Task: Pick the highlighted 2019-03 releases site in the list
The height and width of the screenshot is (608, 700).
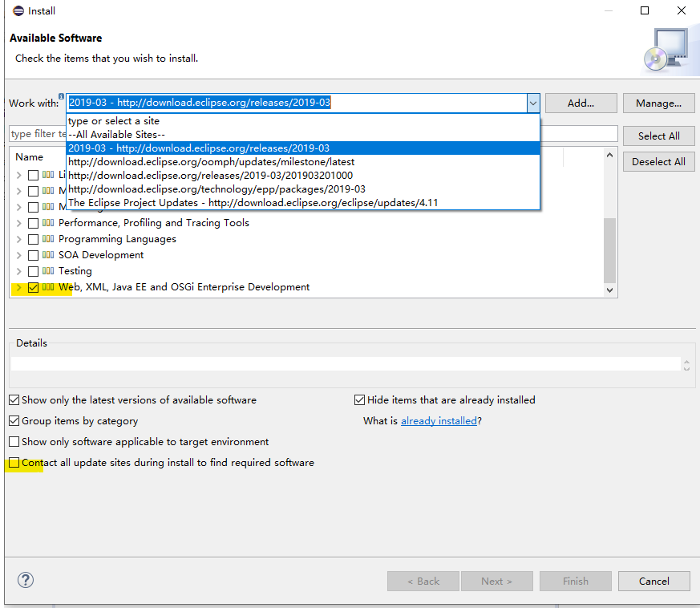Action: 302,148
